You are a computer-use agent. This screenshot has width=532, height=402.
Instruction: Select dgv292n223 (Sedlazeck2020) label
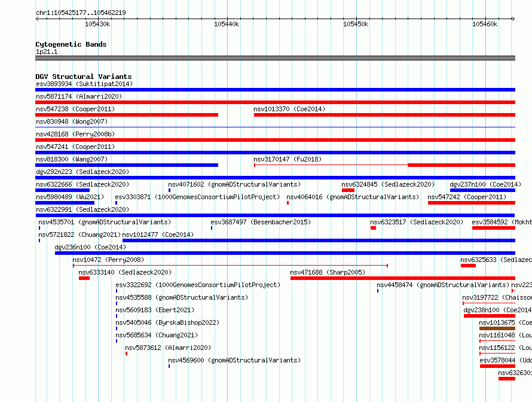(82, 172)
